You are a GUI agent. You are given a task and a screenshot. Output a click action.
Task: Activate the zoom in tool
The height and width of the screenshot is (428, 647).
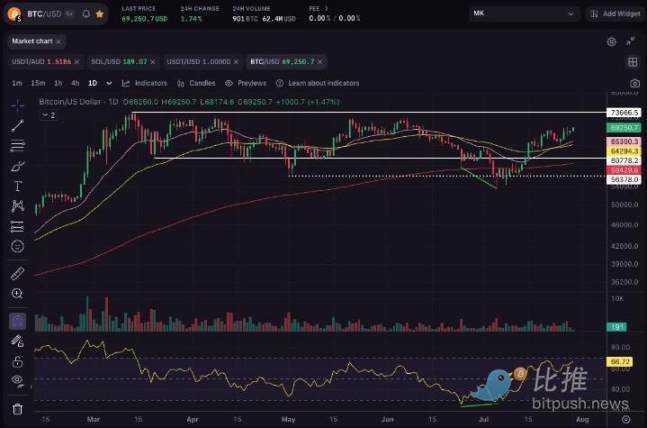(x=17, y=293)
